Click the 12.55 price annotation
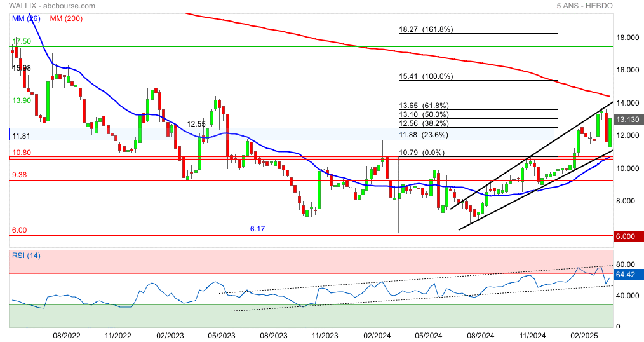 coord(196,124)
